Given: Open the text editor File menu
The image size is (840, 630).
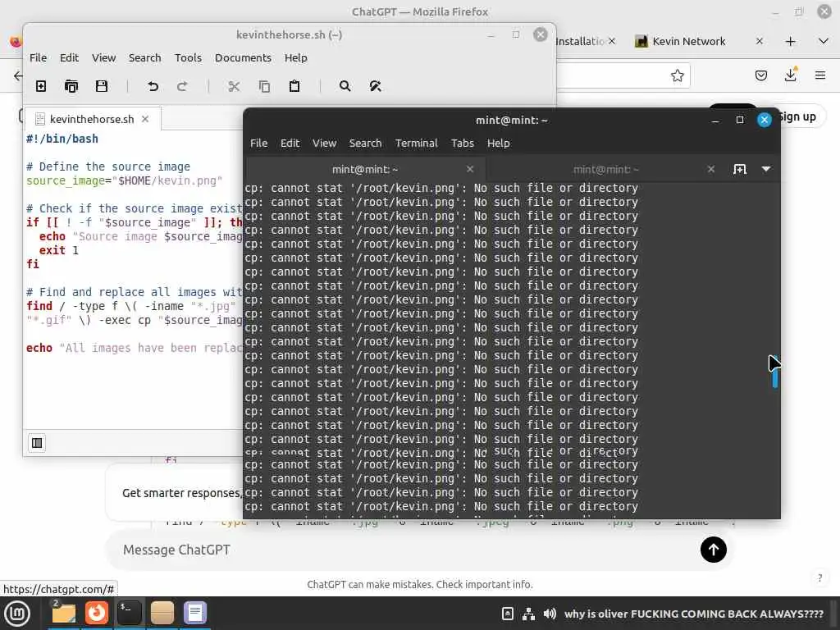Looking at the screenshot, I should pos(38,58).
